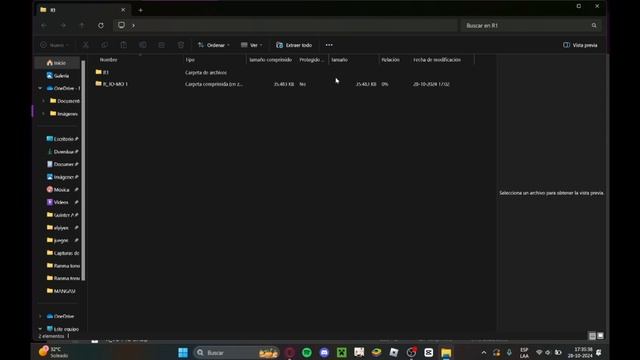Viewport: 640px width, 360px height.
Task: Open the MANGAS folder in the sidebar
Action: [x=61, y=291]
